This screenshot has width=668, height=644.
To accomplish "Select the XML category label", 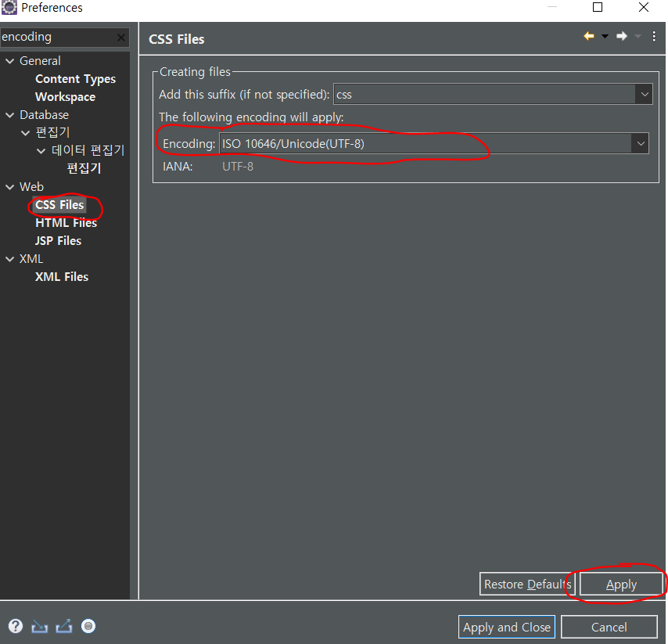I will 31,259.
